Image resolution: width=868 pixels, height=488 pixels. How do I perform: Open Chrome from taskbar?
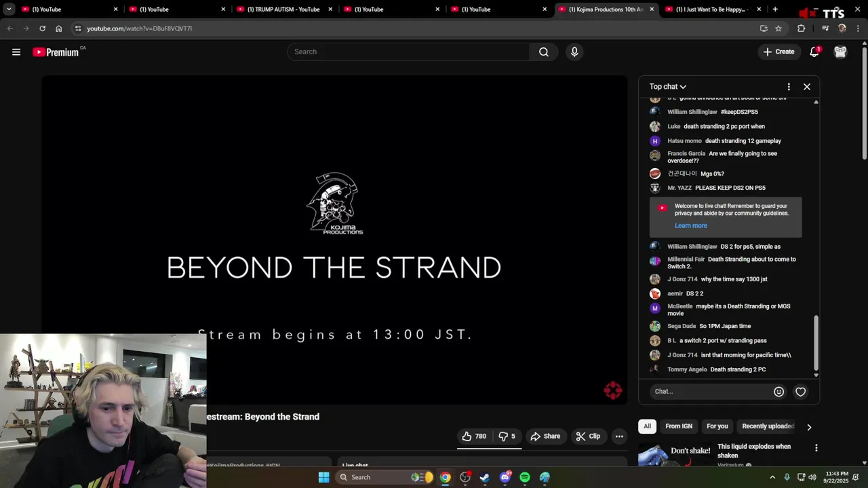[x=445, y=477]
